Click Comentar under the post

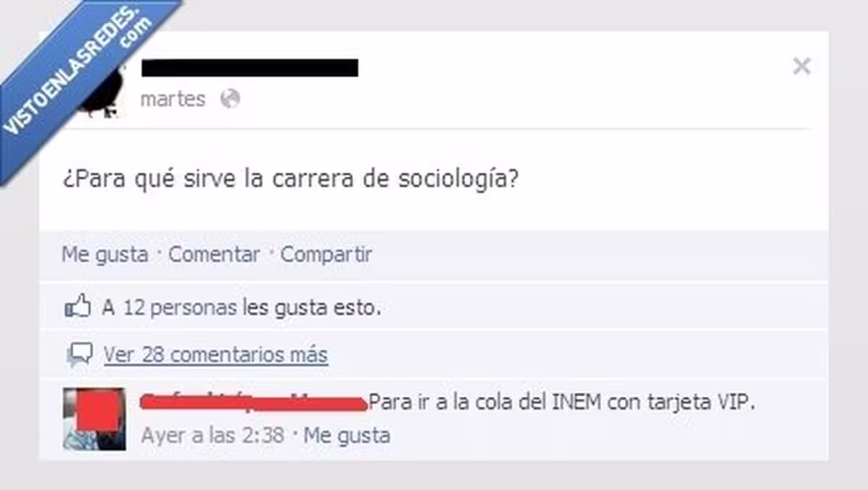pos(214,254)
